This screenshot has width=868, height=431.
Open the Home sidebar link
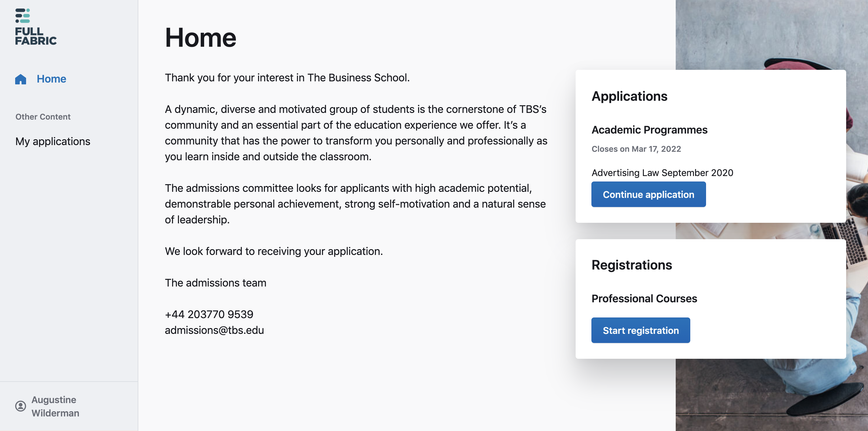[51, 79]
